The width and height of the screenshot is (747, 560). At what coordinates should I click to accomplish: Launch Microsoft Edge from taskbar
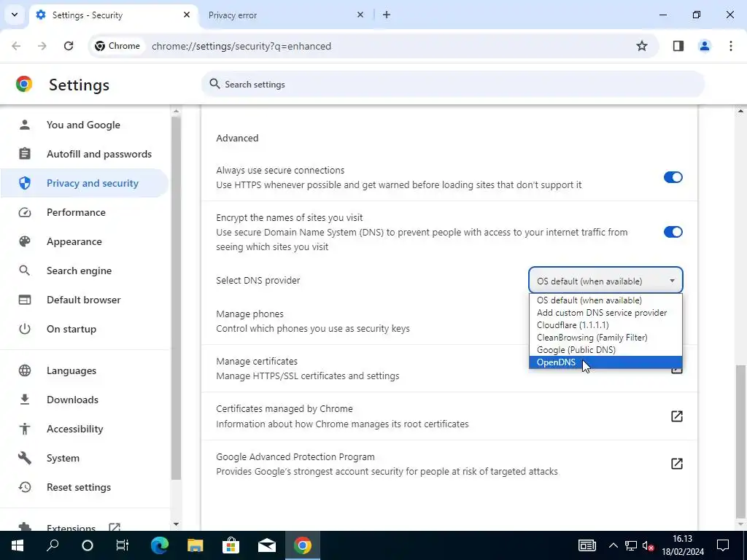click(160, 545)
